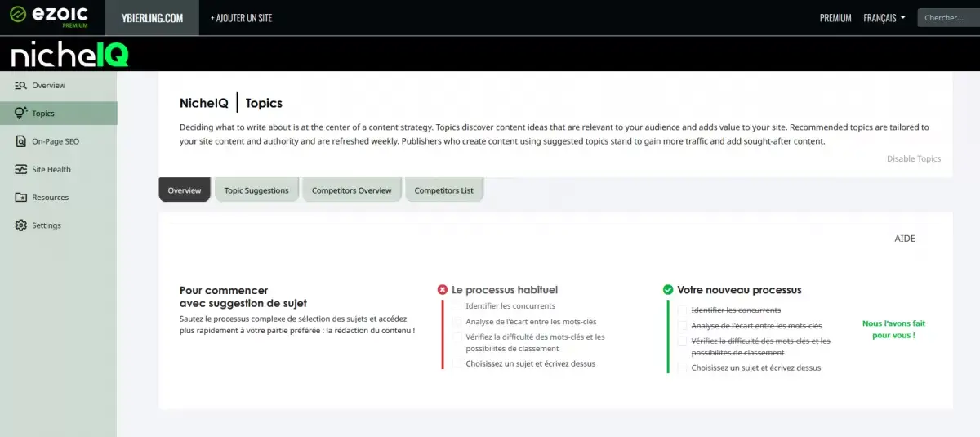Switch to the Topic Suggestions tab
Image resolution: width=980 pixels, height=437 pixels.
(256, 190)
